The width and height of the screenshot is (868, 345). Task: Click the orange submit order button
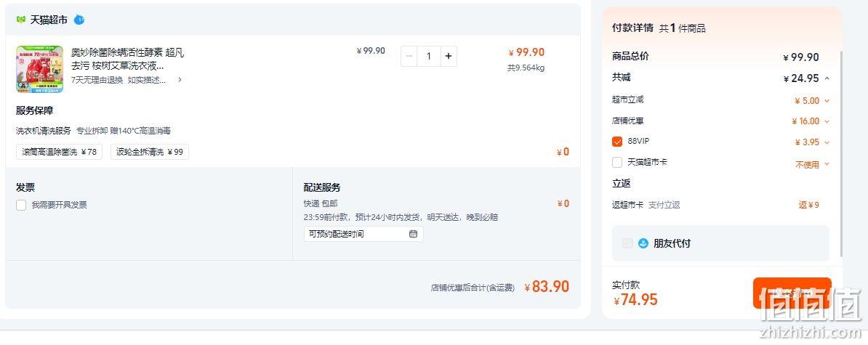click(x=792, y=293)
